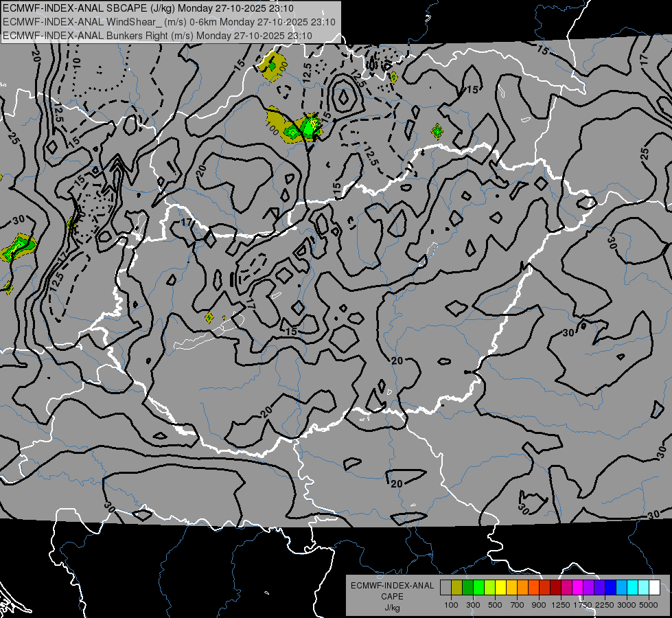The width and height of the screenshot is (672, 618).
Task: Pick the dark green legend swatch
Action: pyautogui.click(x=467, y=588)
